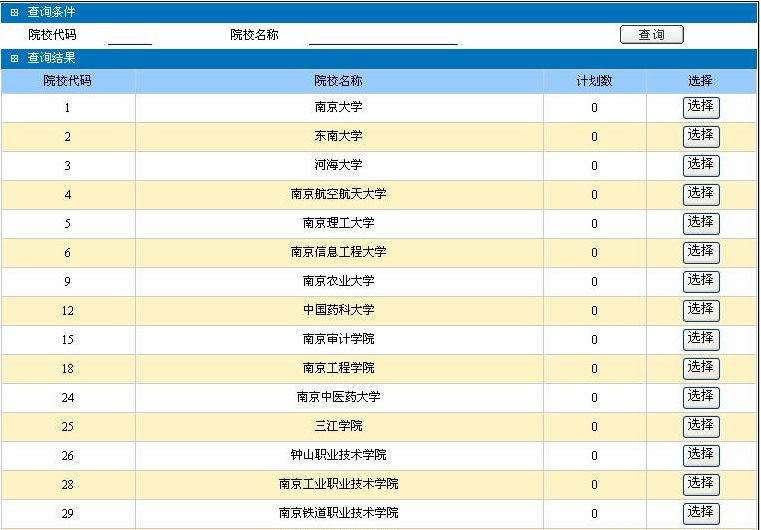Viewport: 761px width, 530px height.
Task: Click the 院校代码 input field
Action: click(130, 36)
